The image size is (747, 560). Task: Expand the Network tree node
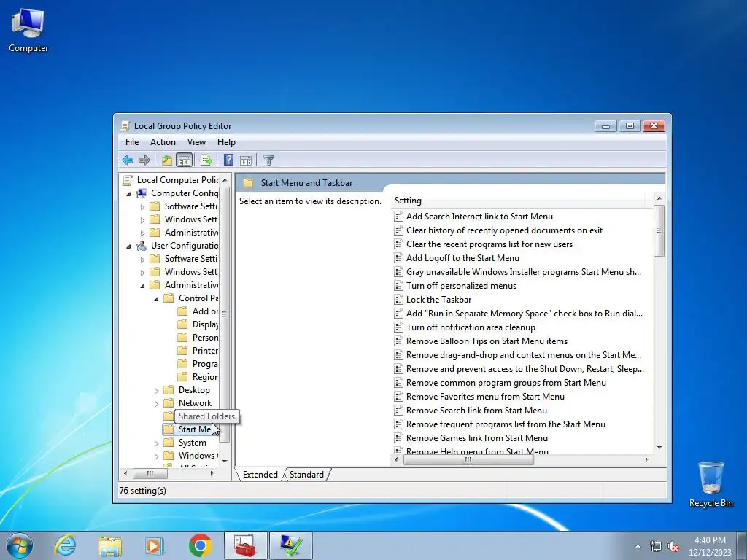click(x=156, y=403)
